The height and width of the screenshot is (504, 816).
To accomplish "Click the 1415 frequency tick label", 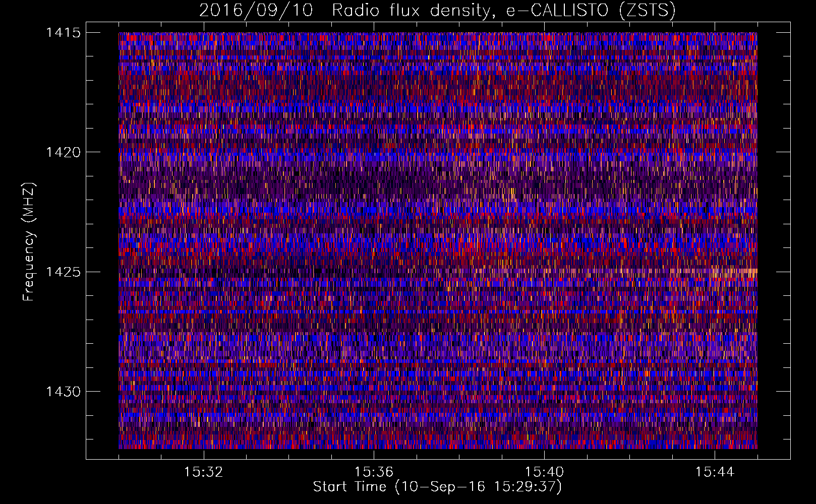I will point(63,33).
